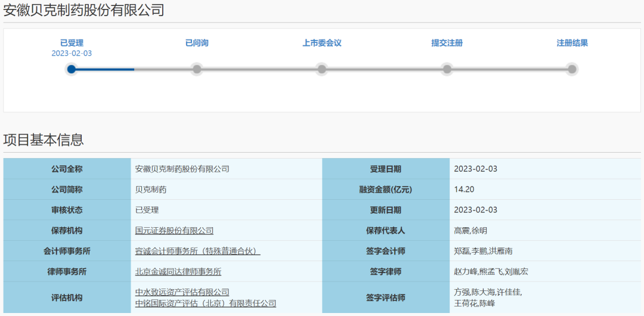Click the 项目基本信息 section heading
The height and width of the screenshot is (316, 644).
(44, 140)
